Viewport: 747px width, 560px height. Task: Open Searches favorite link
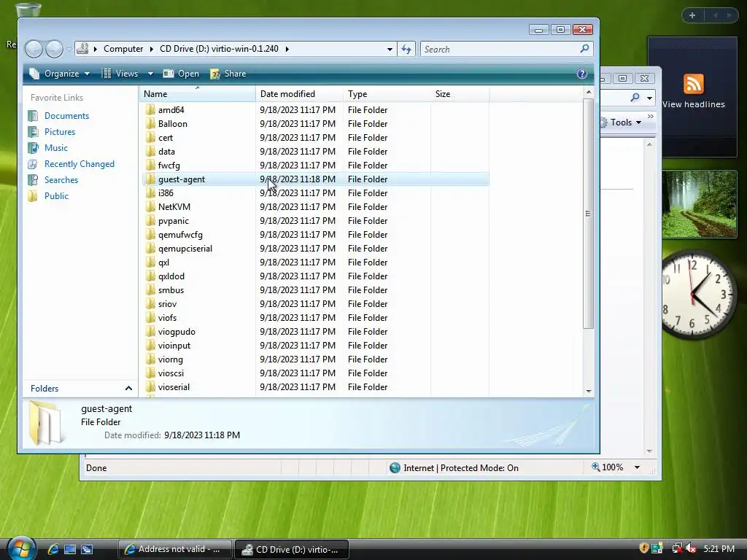coord(61,180)
